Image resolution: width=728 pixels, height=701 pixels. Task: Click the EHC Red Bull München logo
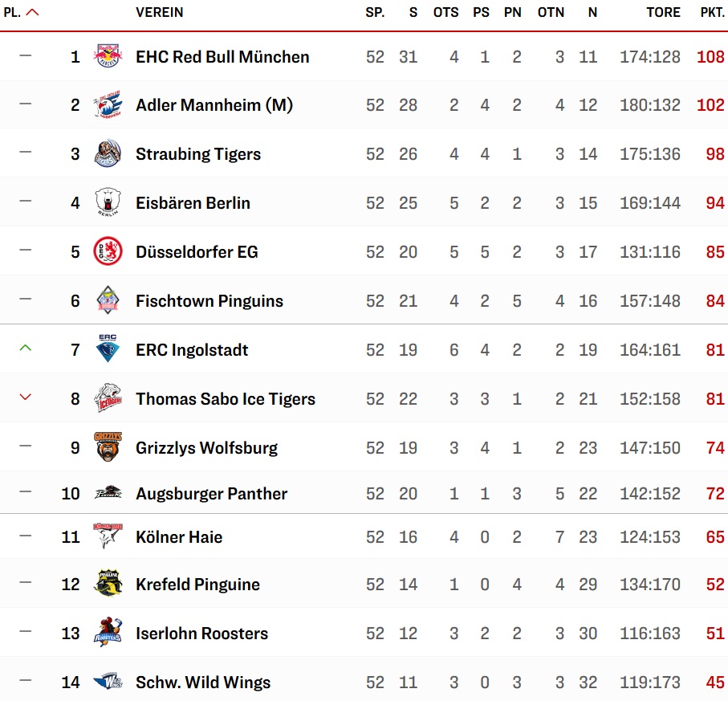(x=108, y=55)
